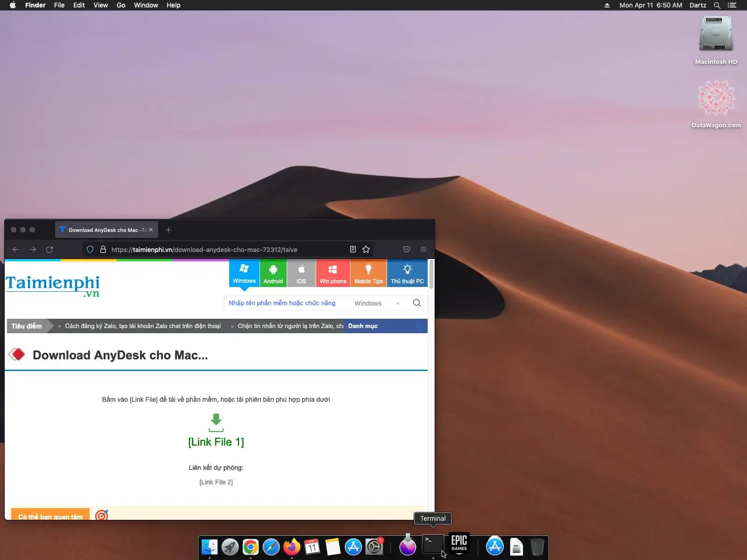This screenshot has width=747, height=560.
Task: Launch Launchpad from the Dock
Action: (x=230, y=547)
